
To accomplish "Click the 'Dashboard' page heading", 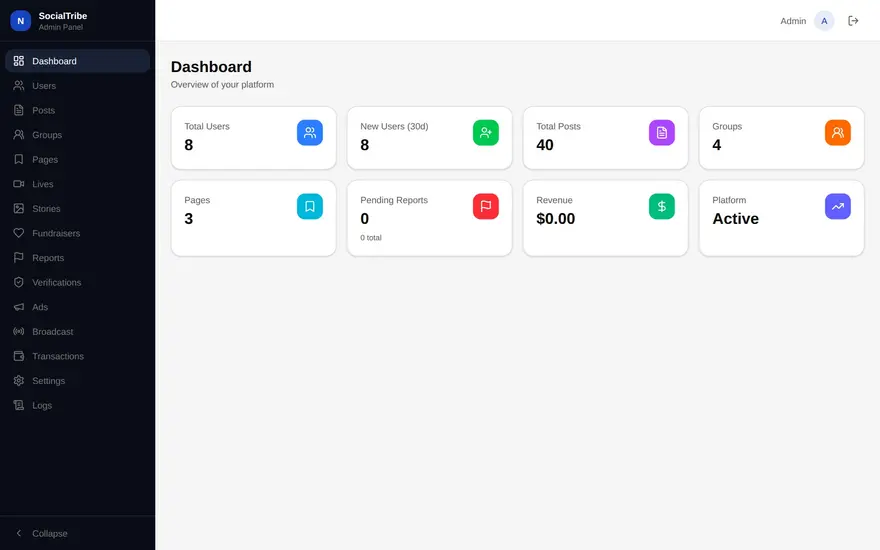I will point(211,67).
